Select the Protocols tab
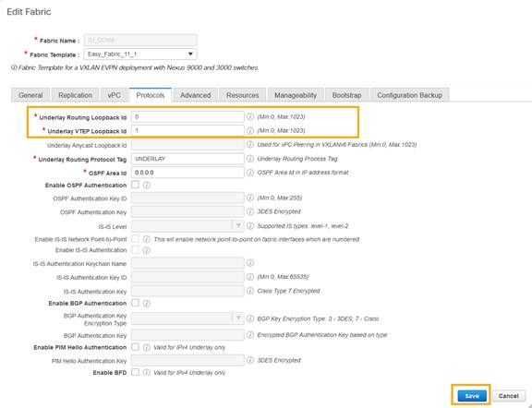The width and height of the screenshot is (532, 408). coord(151,95)
